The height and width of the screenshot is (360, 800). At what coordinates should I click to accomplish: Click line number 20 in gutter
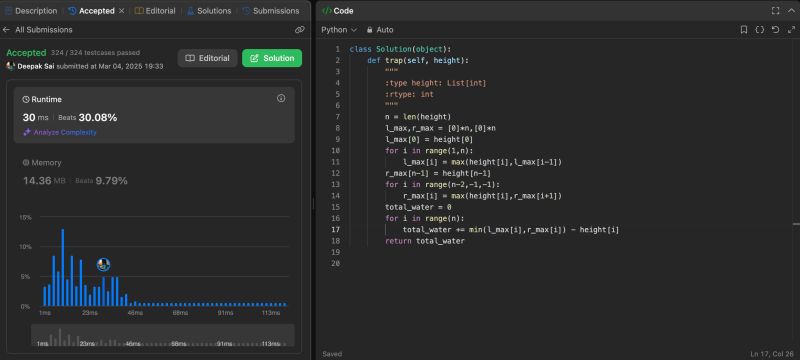(335, 264)
